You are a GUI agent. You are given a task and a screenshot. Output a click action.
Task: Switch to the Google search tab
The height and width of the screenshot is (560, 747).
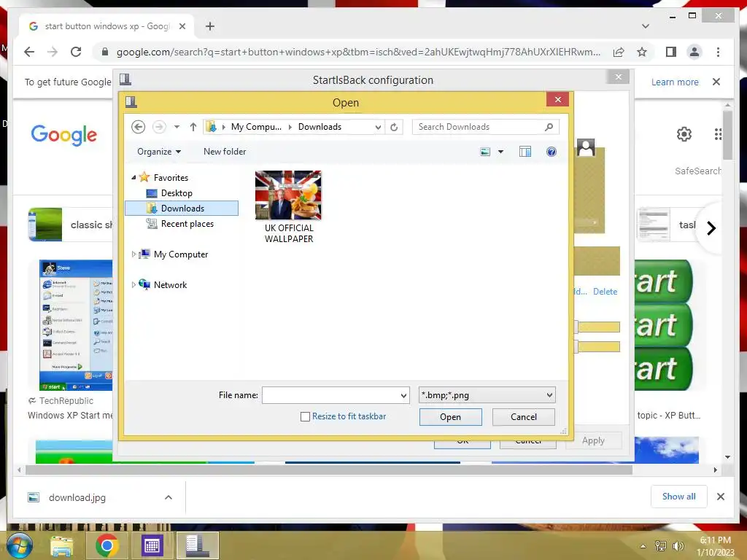107,26
